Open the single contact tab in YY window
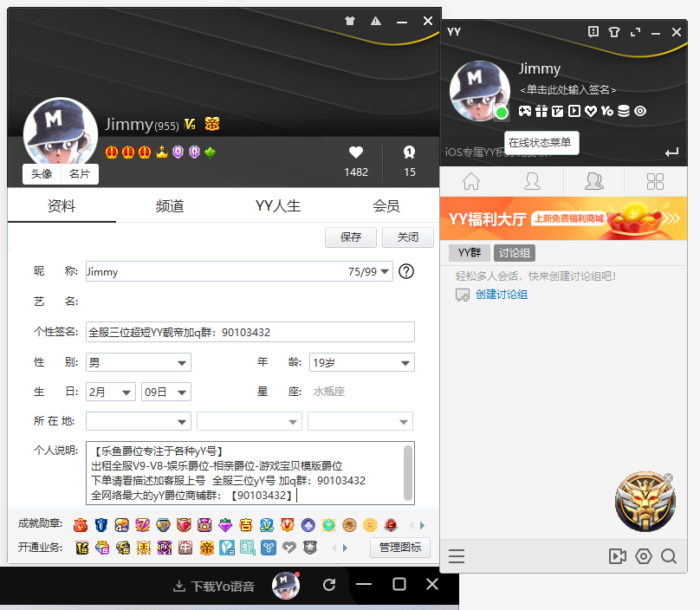Image resolution: width=700 pixels, height=610 pixels. 532,181
